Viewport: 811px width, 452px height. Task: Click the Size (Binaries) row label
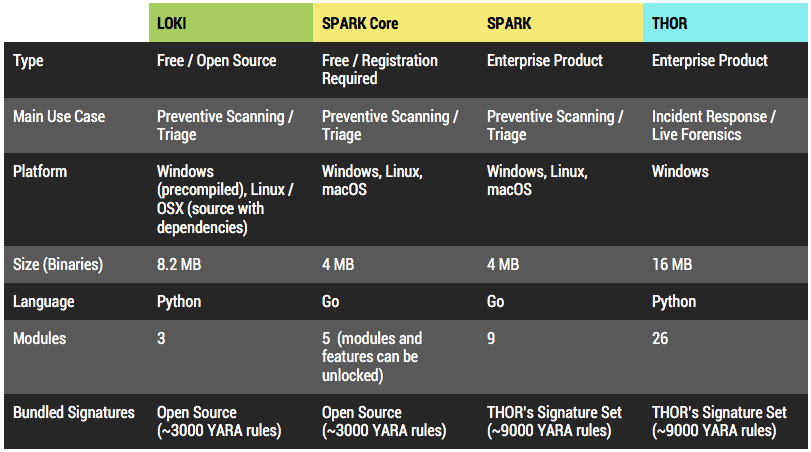58,265
